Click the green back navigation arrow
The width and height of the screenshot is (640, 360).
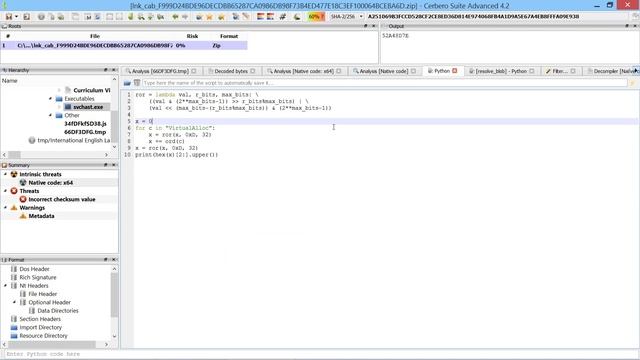(x=175, y=17)
